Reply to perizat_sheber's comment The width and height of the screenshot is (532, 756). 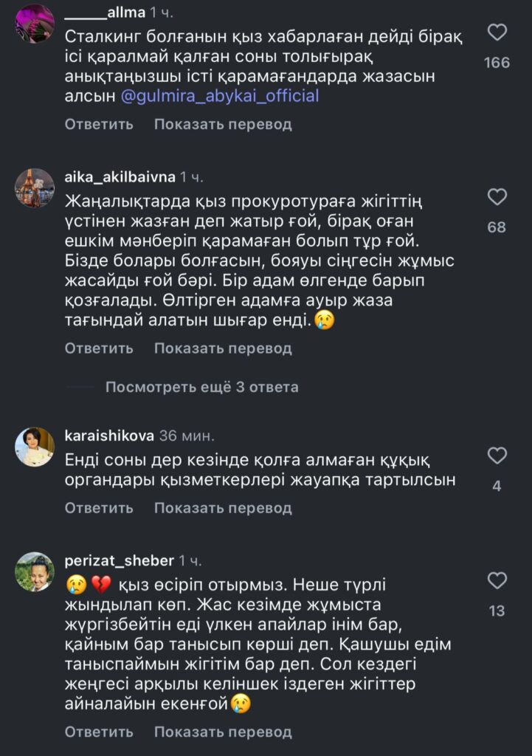(99, 732)
